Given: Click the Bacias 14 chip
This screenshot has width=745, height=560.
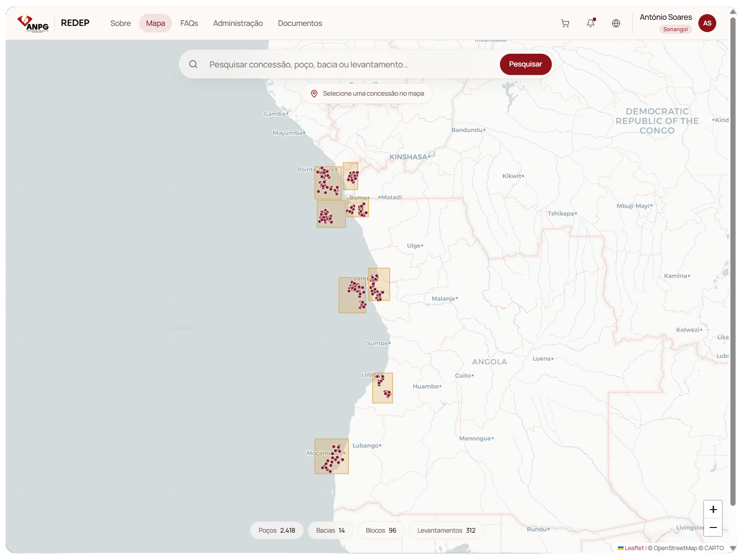Looking at the screenshot, I should (x=330, y=530).
